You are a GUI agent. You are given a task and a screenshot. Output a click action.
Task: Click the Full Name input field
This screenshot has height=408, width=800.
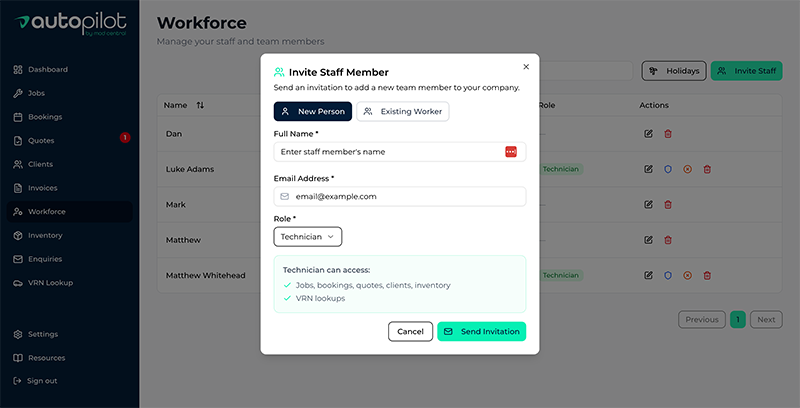[399, 152]
